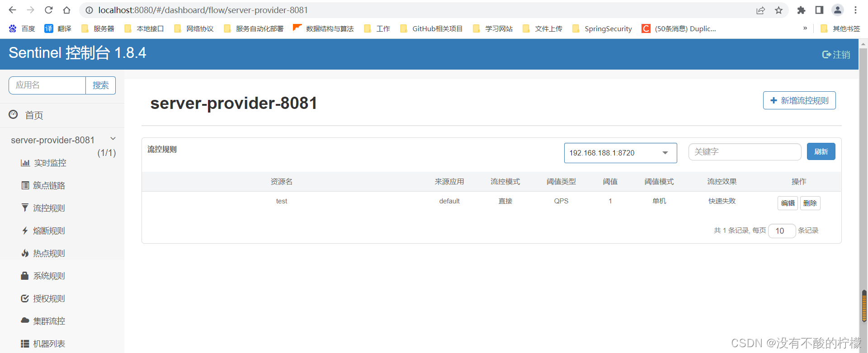Image resolution: width=868 pixels, height=353 pixels.
Task: Open the 服务自动化部署 bookmark folder
Action: [x=253, y=28]
